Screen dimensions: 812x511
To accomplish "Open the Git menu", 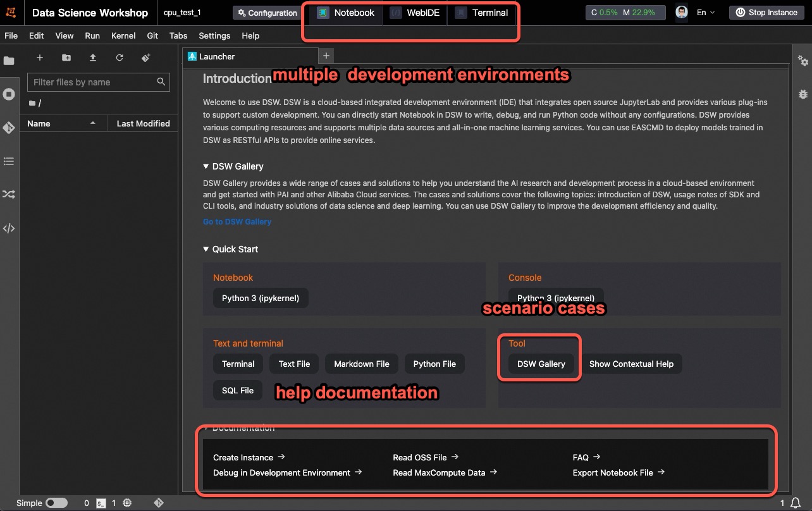I will [x=152, y=35].
